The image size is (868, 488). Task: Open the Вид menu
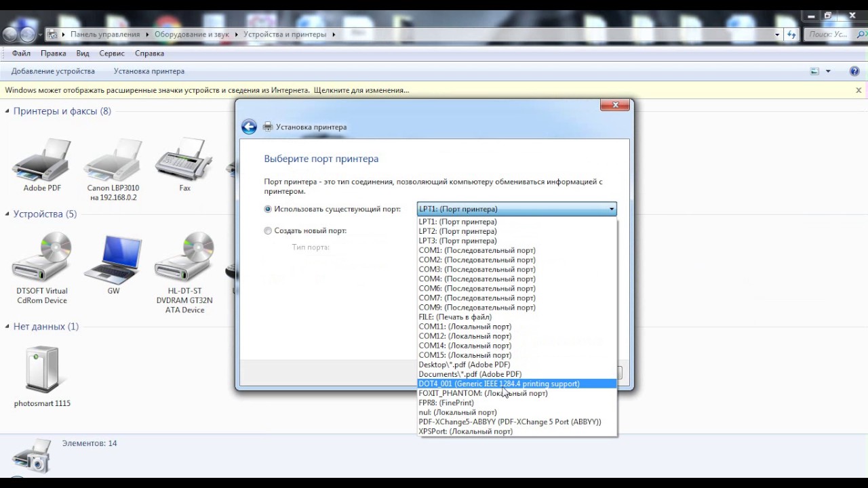(83, 54)
